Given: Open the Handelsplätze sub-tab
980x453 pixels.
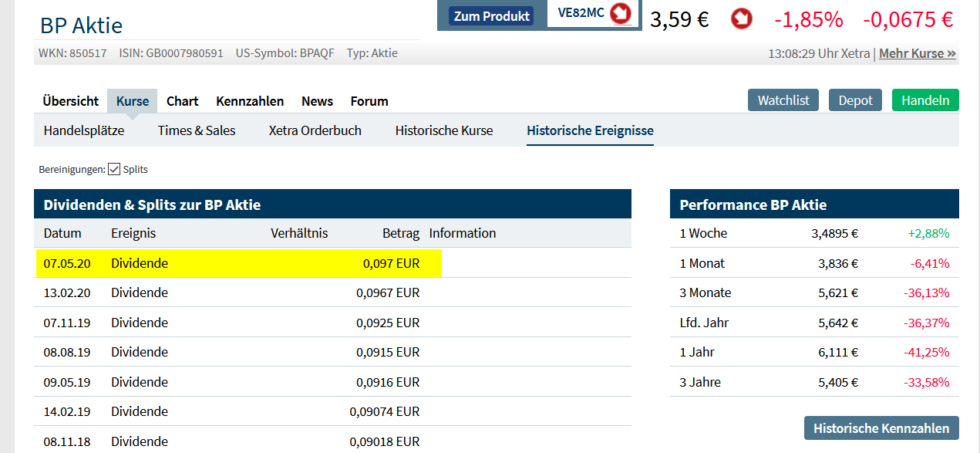Looking at the screenshot, I should (84, 130).
